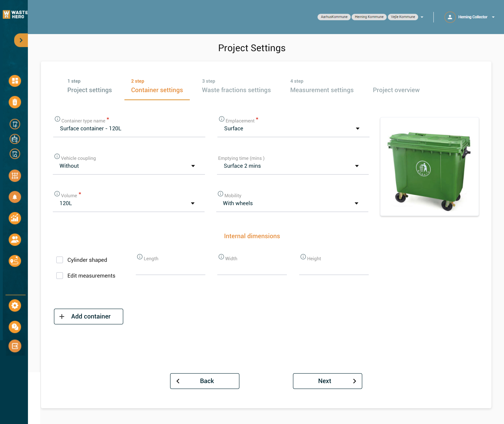Screen dimensions: 504x424
Task: Open the route map pin icon
Action: pos(15,261)
